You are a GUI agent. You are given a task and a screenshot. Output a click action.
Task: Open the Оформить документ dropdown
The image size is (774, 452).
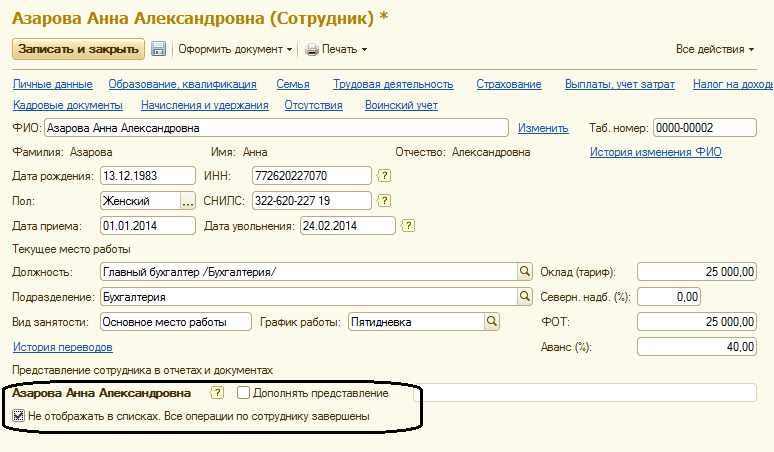235,49
